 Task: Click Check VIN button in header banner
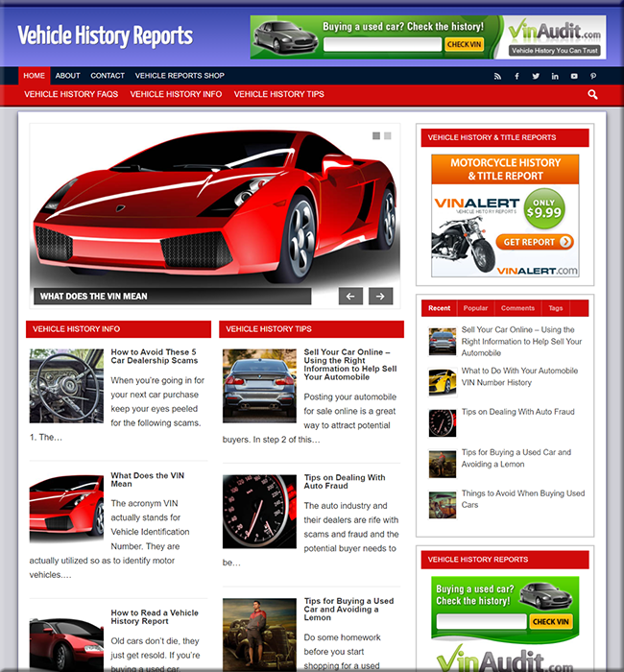point(464,44)
